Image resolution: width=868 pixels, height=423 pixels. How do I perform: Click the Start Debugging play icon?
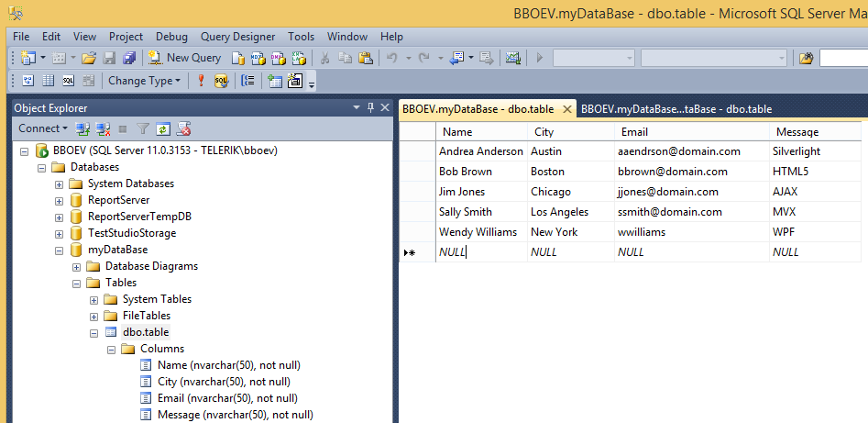[x=540, y=58]
